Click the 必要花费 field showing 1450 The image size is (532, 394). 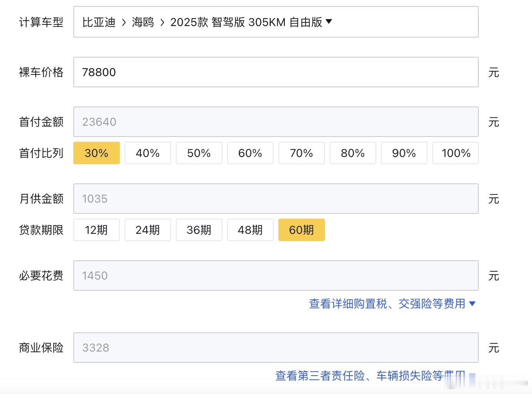click(x=276, y=275)
